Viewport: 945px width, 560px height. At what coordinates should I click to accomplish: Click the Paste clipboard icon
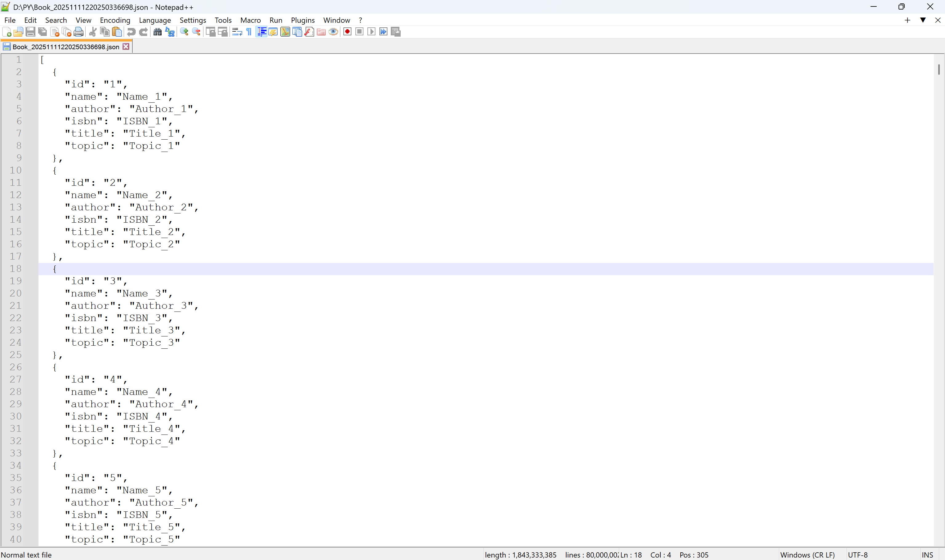118,32
